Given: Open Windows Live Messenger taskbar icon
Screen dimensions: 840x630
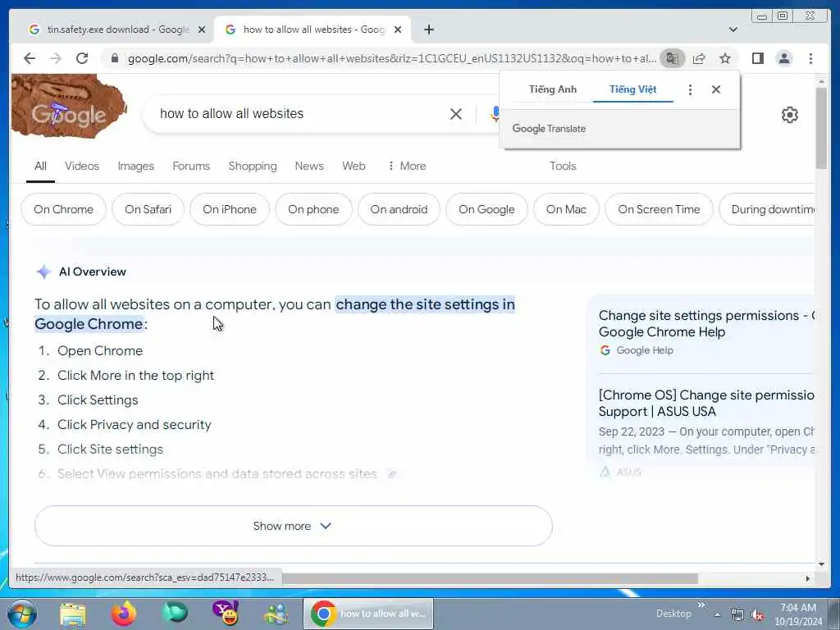Looking at the screenshot, I should click(x=276, y=614).
